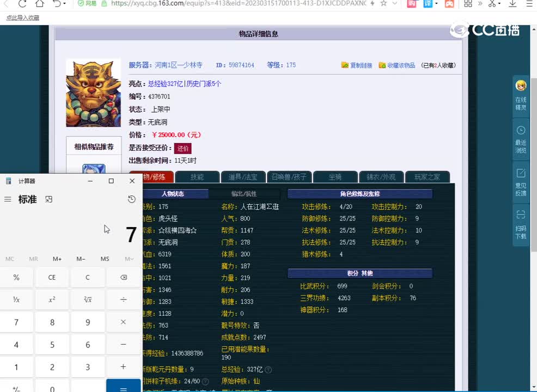
Task: Open calculator history via clock icon
Action: (x=131, y=199)
